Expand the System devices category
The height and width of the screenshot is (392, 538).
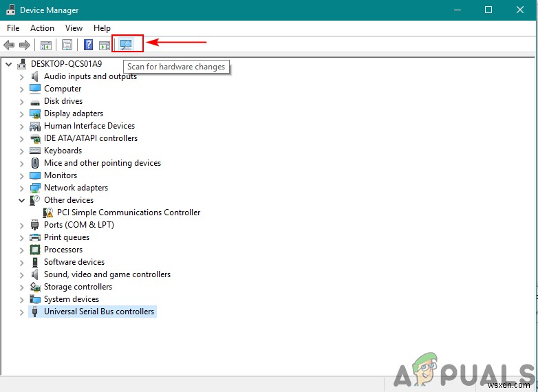click(21, 300)
